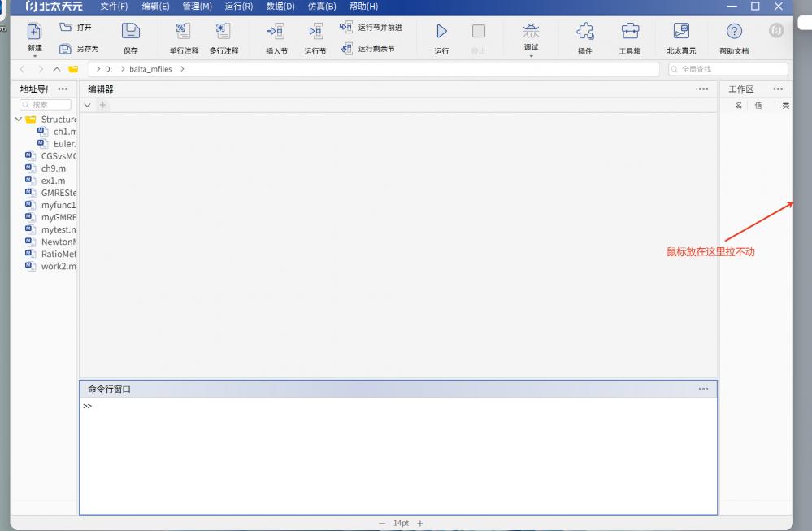Open 北太真元 from the toolbar

(x=682, y=37)
